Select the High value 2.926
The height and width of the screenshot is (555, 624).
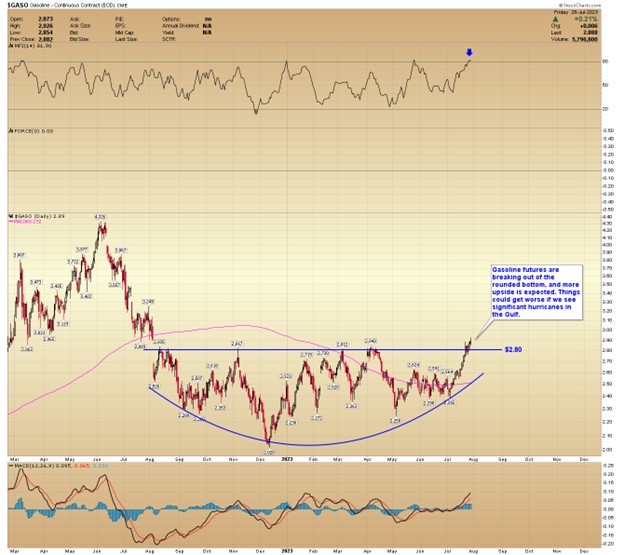tap(46, 26)
